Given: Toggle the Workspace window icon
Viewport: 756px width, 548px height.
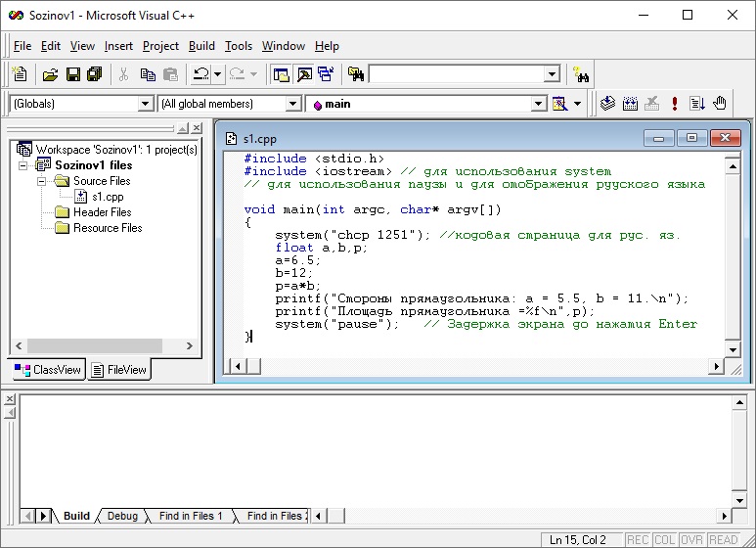Looking at the screenshot, I should pos(281,74).
